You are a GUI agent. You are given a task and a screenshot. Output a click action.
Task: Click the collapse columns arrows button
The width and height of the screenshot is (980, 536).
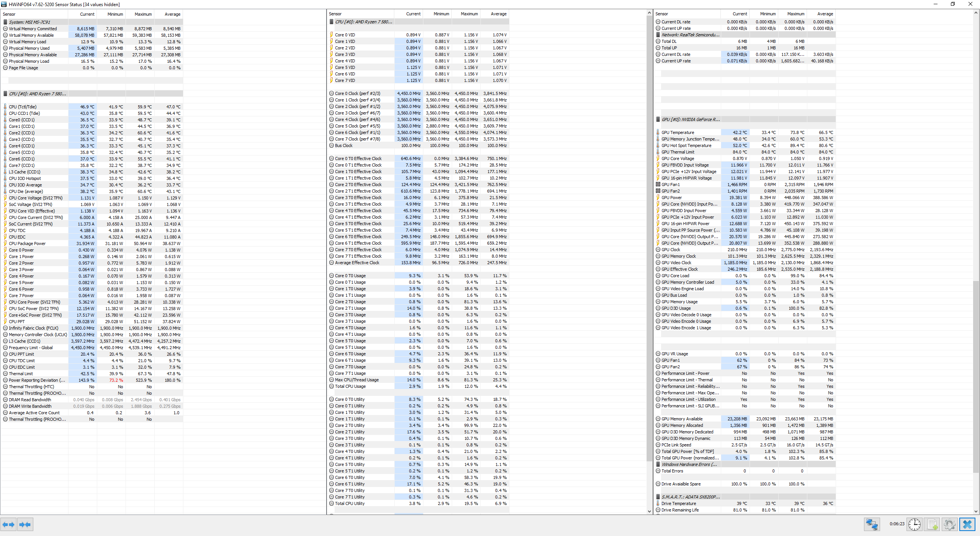[25, 524]
